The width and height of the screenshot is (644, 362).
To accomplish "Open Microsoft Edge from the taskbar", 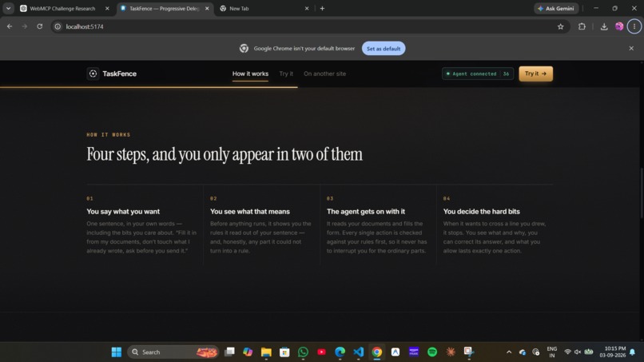I will 340,352.
